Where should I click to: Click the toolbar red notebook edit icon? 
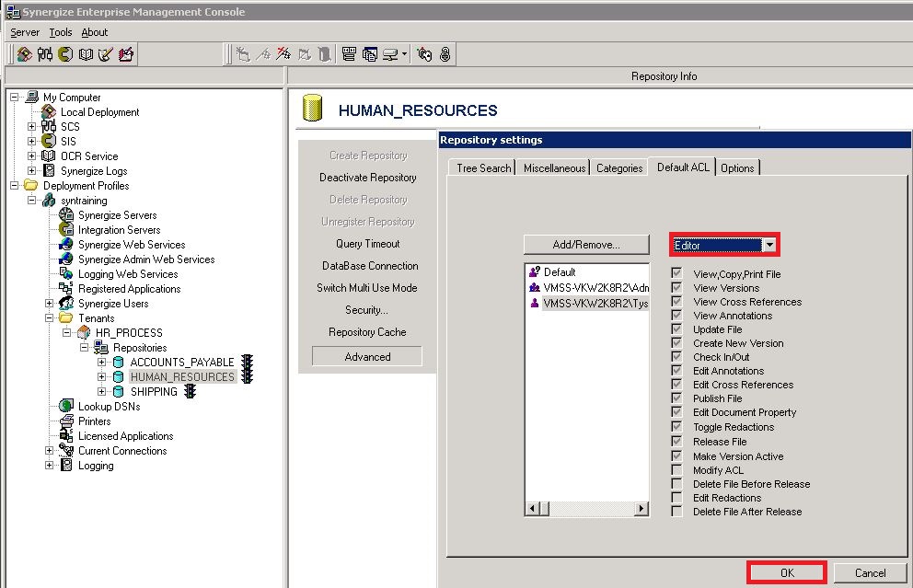[126, 54]
